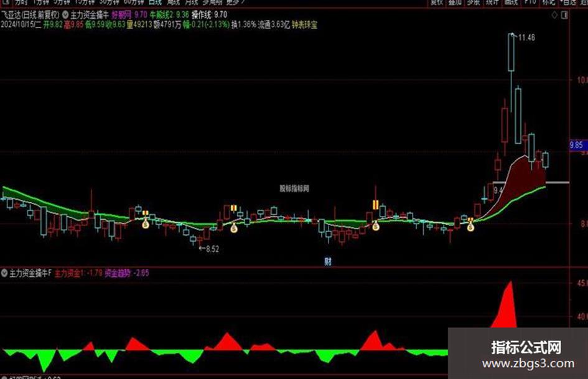Expand the 更多 more periods option

(235, 2)
